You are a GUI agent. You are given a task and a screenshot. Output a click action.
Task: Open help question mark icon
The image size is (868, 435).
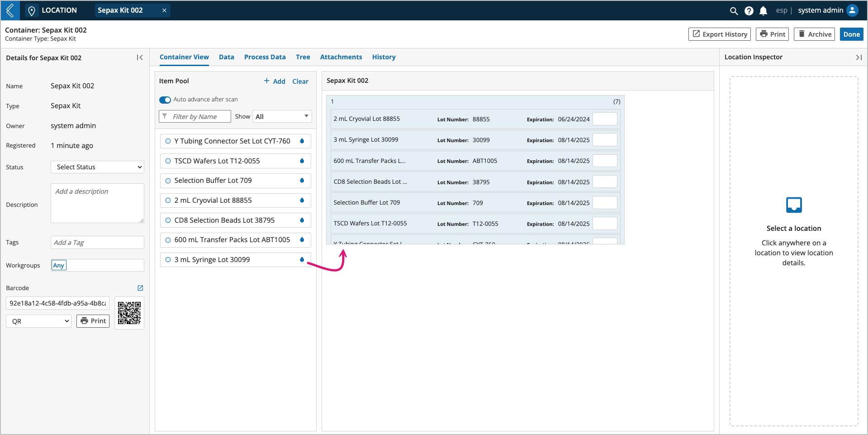point(749,10)
